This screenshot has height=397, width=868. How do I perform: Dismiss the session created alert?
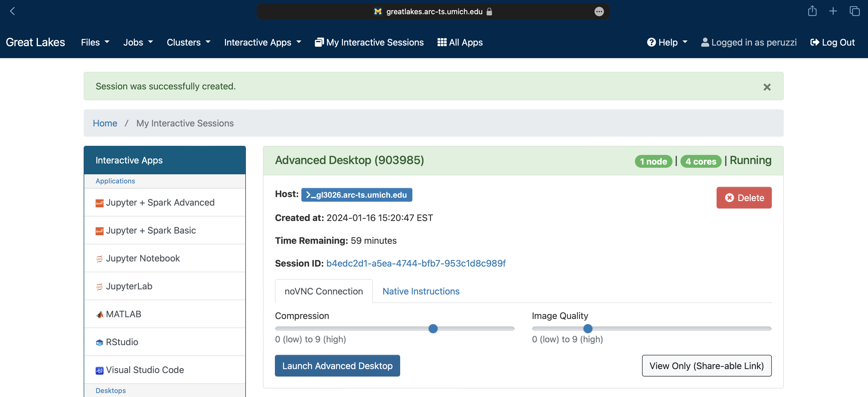click(767, 87)
